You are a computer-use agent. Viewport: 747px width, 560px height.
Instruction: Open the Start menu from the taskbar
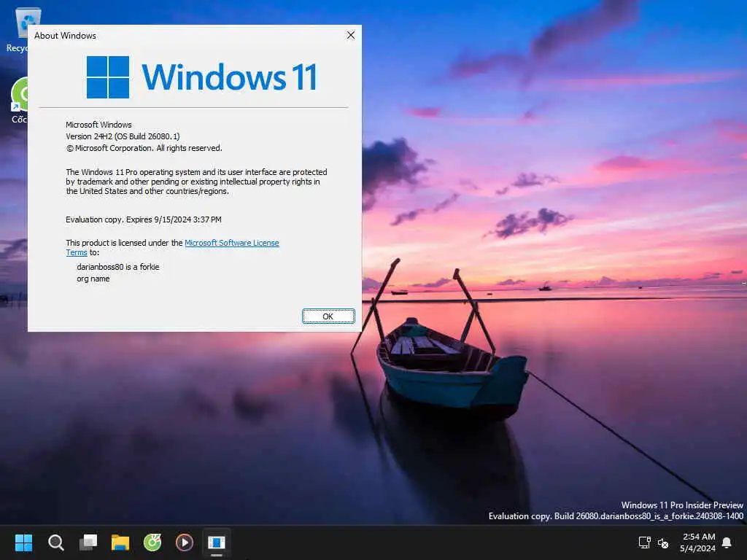coord(23,542)
